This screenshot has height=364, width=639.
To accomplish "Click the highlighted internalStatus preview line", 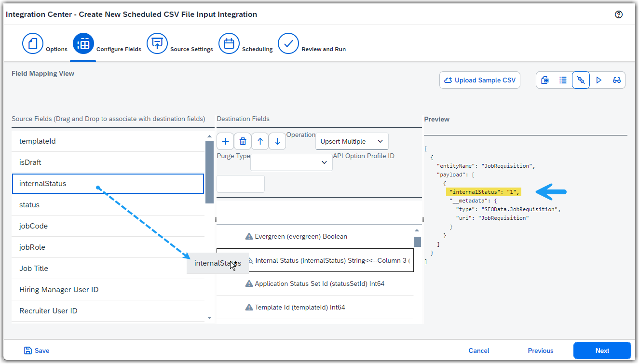I will tap(484, 192).
